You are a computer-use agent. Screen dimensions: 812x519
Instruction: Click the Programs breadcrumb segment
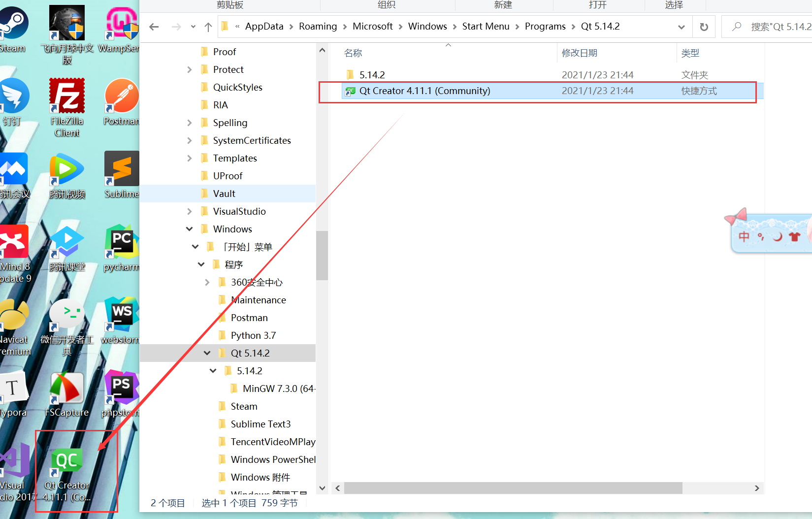(545, 27)
